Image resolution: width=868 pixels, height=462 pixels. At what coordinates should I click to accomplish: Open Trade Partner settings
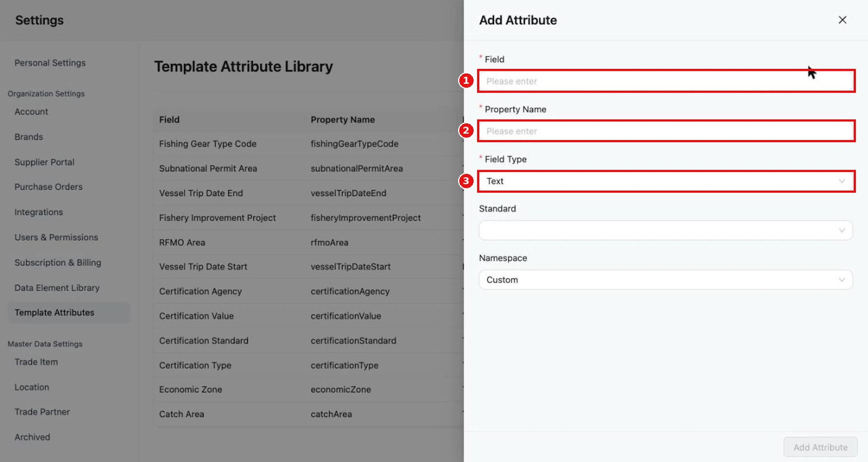[42, 412]
